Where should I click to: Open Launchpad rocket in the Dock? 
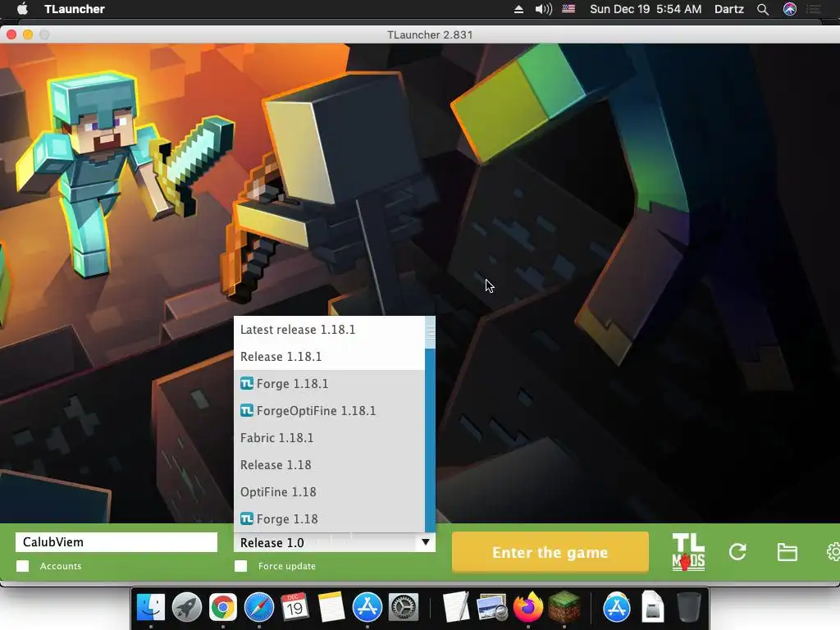[187, 608]
